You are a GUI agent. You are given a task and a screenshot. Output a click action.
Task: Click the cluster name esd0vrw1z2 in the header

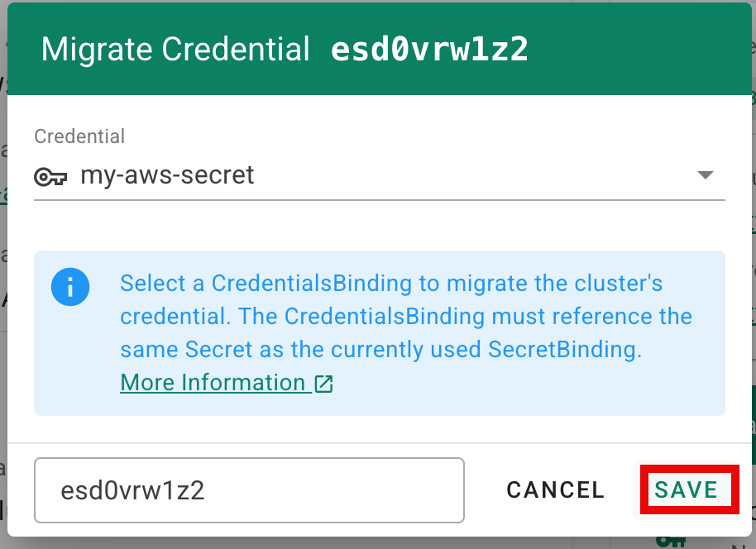click(429, 50)
